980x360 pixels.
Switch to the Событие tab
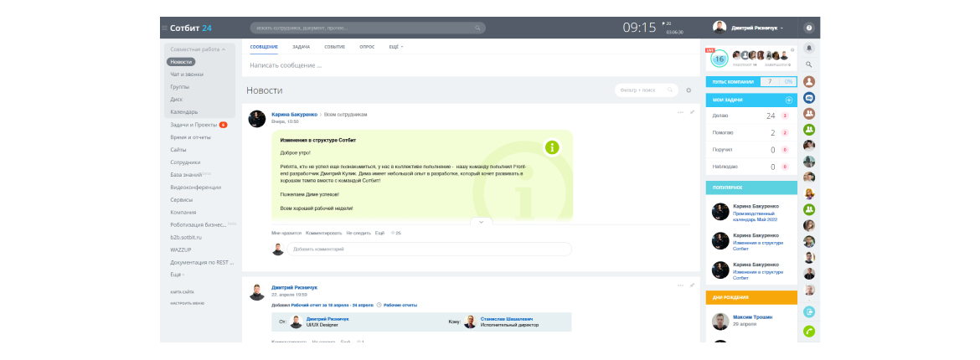tap(334, 47)
